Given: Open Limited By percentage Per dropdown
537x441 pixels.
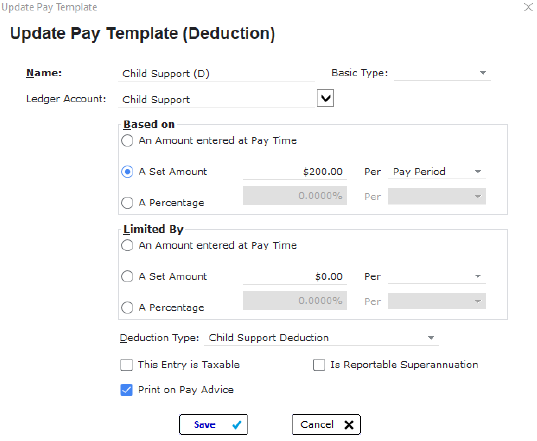Looking at the screenshot, I should point(437,301).
